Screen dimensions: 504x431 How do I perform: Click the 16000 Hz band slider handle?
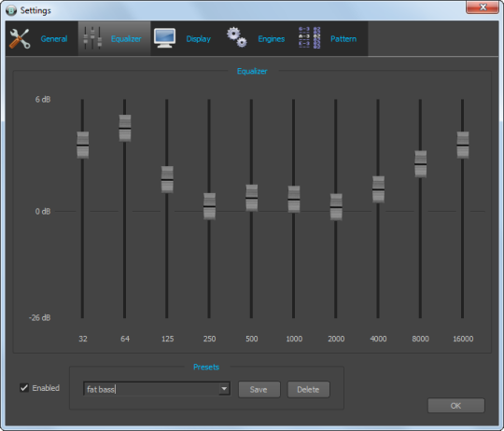click(x=463, y=145)
